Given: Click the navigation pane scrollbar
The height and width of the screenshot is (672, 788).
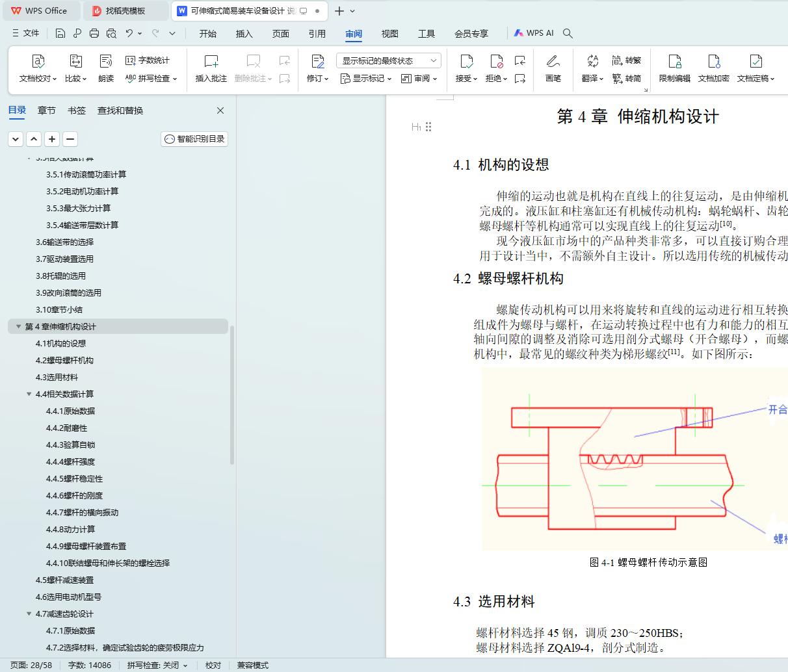Looking at the screenshot, I should pos(232,394).
